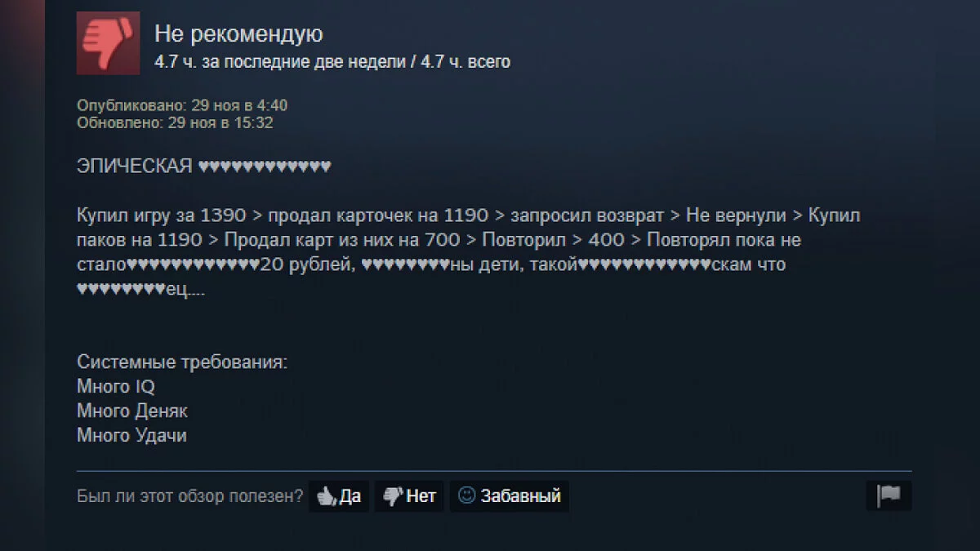Click the red thumbs-down review icon
The height and width of the screenshot is (551, 980).
coord(108,43)
